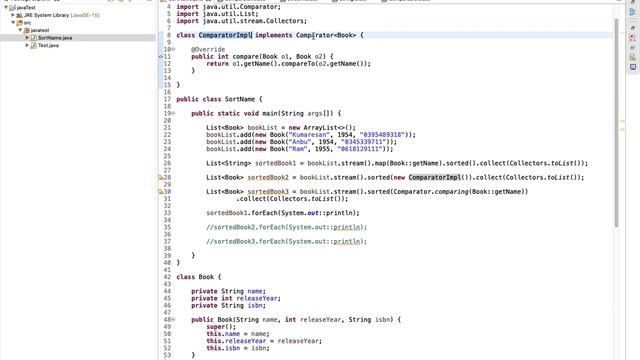Select the javaTest project label

coord(26,7)
